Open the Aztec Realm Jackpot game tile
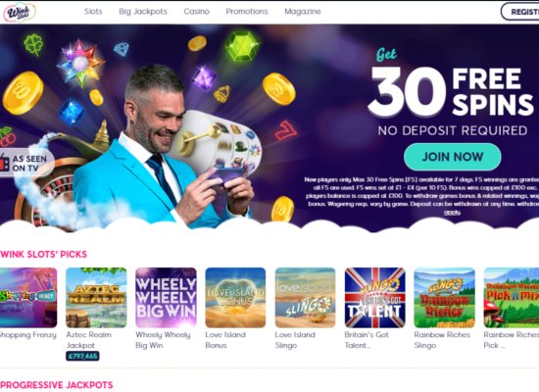This screenshot has height=392, width=539. coord(96,298)
